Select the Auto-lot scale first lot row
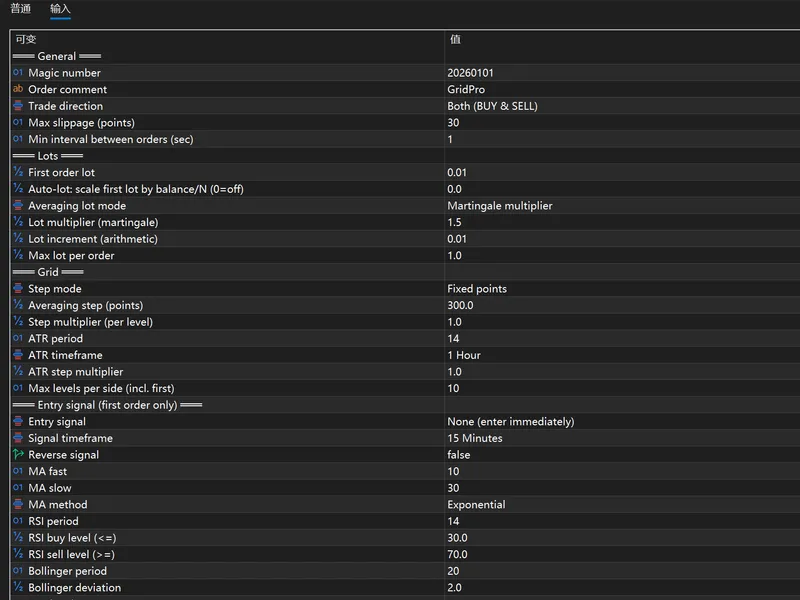This screenshot has width=800, height=600. (x=405, y=189)
